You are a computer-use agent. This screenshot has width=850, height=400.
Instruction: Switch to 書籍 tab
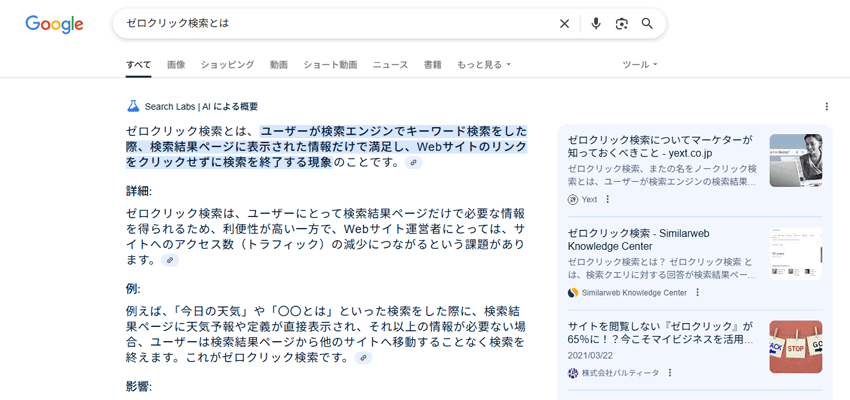[433, 64]
